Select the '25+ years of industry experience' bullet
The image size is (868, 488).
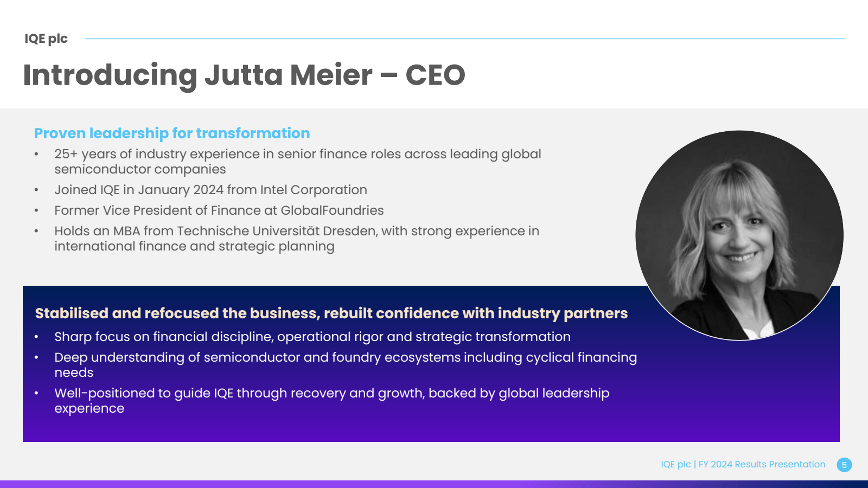(x=298, y=162)
